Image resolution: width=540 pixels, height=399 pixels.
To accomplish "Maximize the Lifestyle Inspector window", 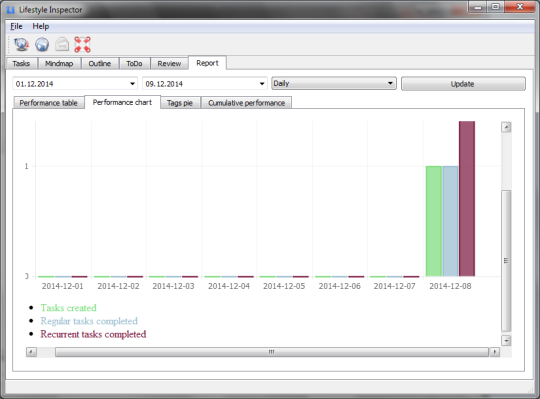I will pyautogui.click(x=496, y=7).
